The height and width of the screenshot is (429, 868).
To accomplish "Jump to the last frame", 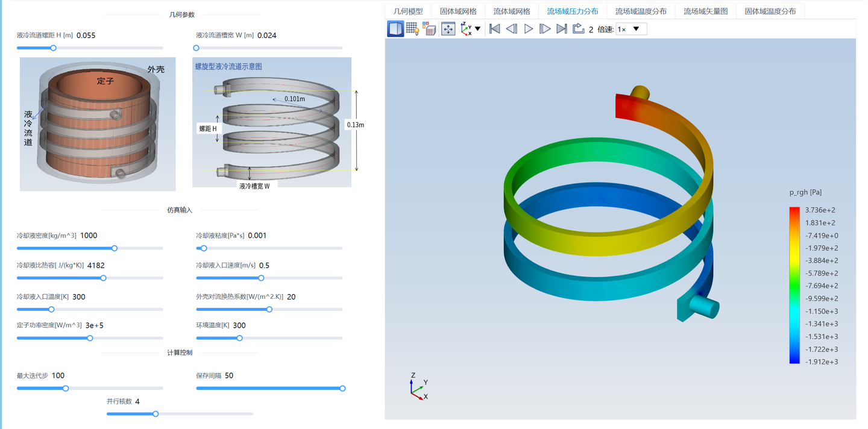I will [x=562, y=29].
